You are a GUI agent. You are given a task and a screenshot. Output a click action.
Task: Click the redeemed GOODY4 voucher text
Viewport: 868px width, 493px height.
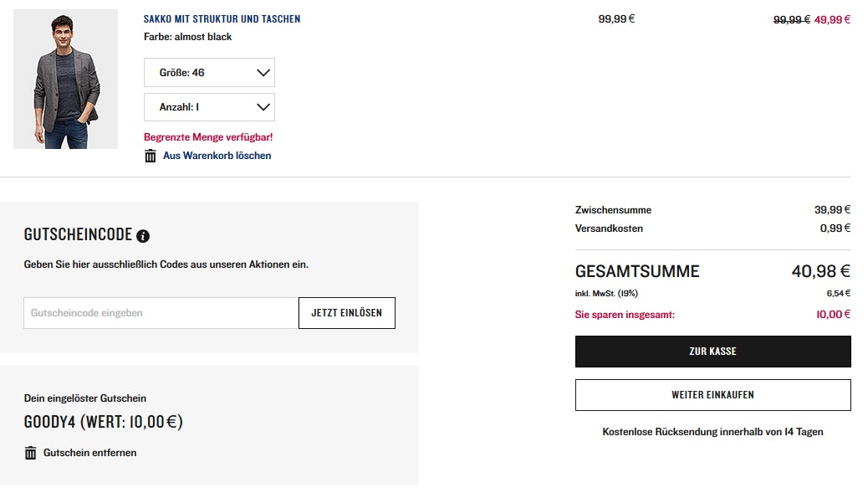point(103,422)
